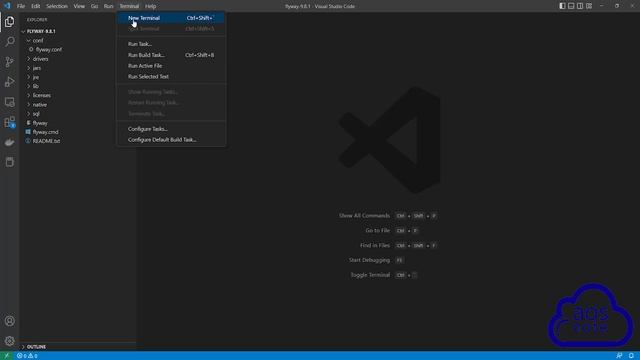Open the Help menu
Image resolution: width=640 pixels, height=360 pixels.
coord(150,6)
